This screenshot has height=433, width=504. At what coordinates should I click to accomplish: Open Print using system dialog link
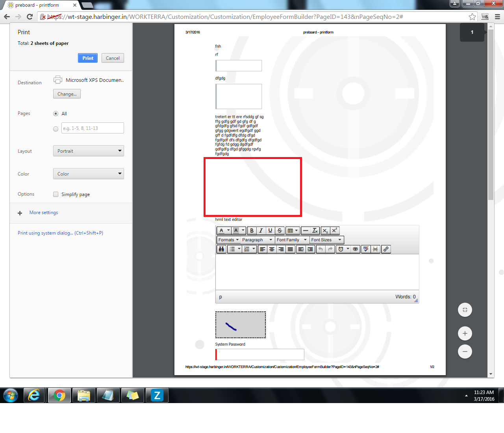[x=60, y=233]
